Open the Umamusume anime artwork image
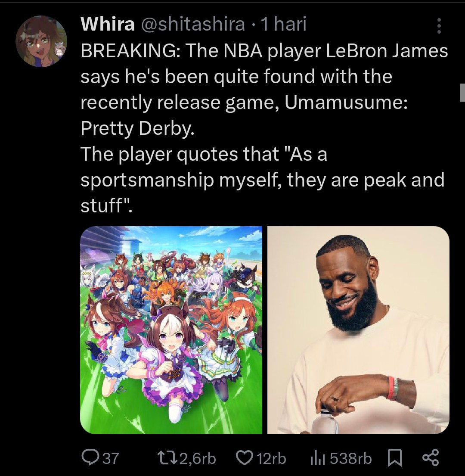 tap(171, 330)
